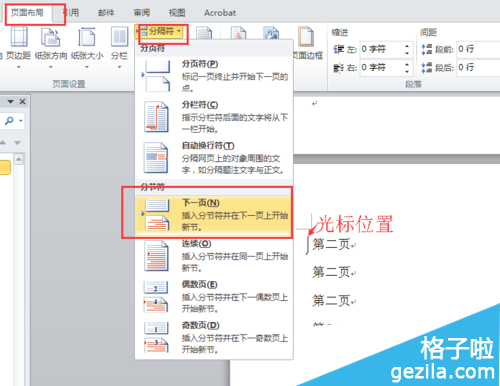This screenshot has height=386, width=500.
Task: Go to next result with down arrow
Action: click(x=17, y=143)
